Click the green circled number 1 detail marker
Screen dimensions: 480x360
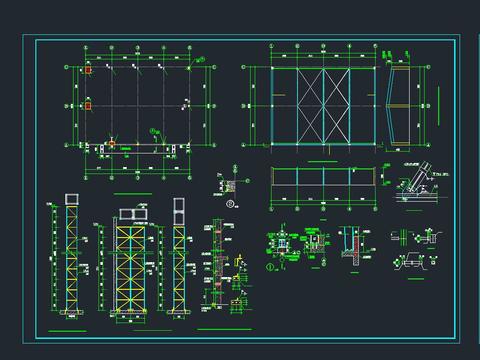pyautogui.click(x=270, y=267)
